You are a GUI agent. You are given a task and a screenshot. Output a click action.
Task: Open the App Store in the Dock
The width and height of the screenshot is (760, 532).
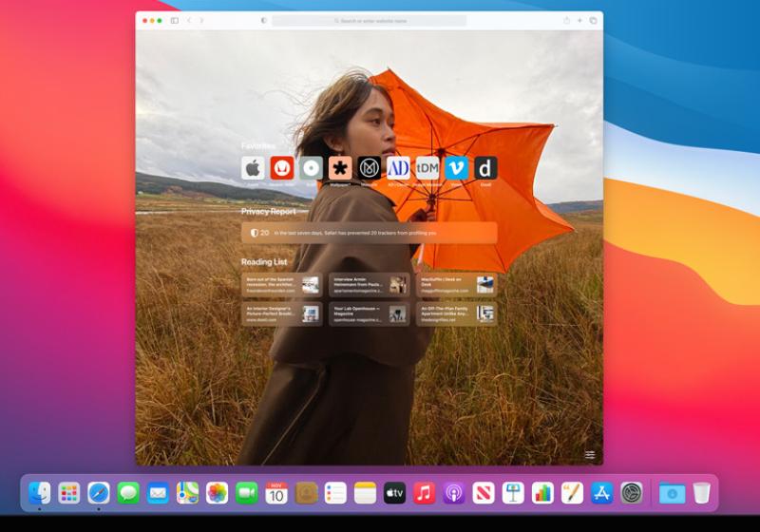(602, 493)
